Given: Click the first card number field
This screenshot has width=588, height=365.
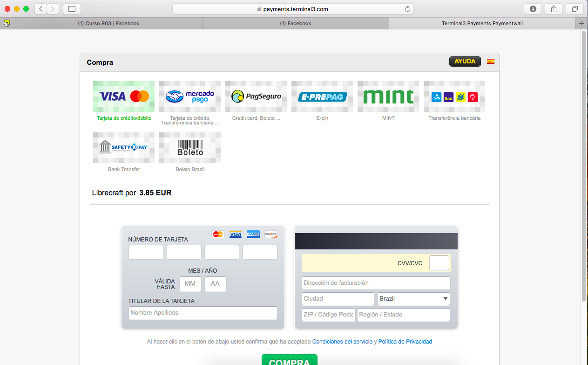Looking at the screenshot, I should (x=146, y=252).
